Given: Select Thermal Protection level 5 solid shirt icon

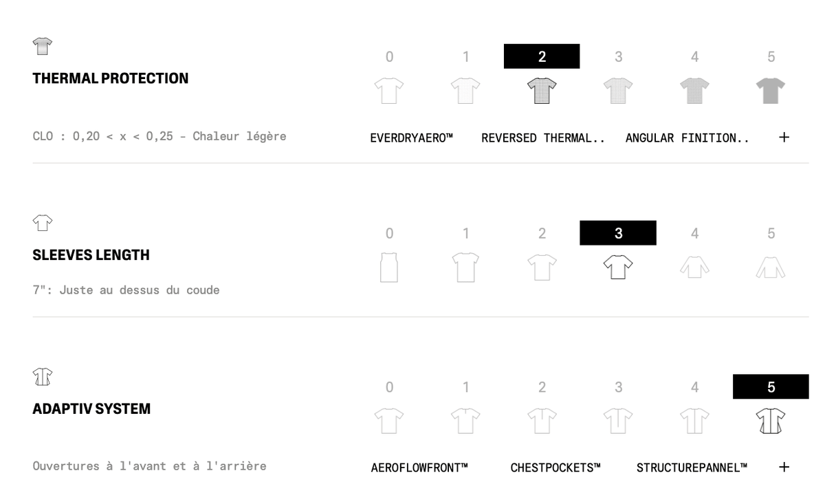Looking at the screenshot, I should [771, 90].
